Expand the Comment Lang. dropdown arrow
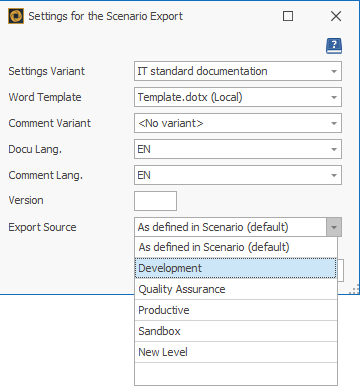 coord(334,175)
